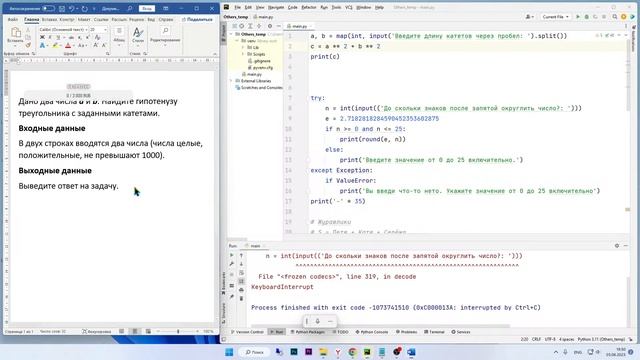Apply blue text effects A icon
640x360 pixels.
pyautogui.click(x=42, y=45)
